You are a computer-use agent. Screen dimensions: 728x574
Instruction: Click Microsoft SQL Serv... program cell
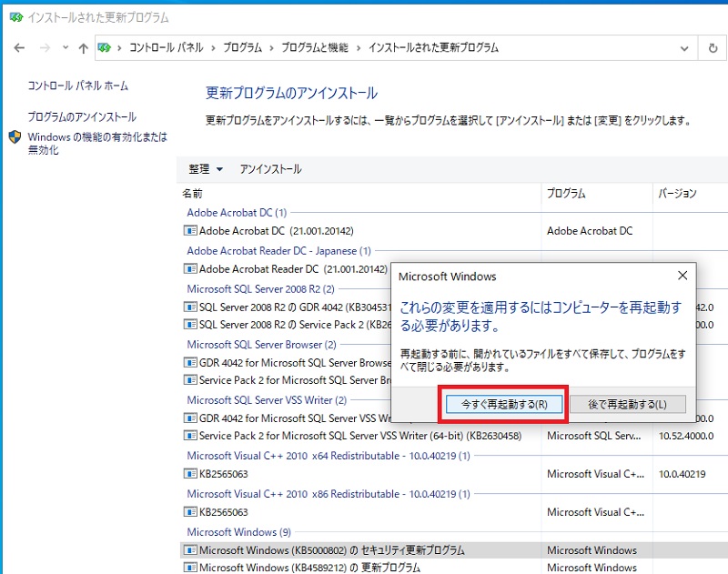[x=594, y=436]
